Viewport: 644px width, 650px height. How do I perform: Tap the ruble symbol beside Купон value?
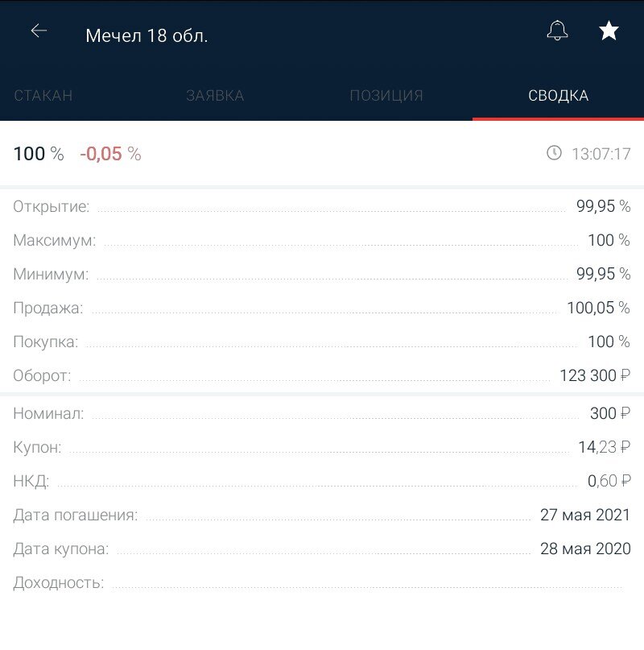pos(624,448)
